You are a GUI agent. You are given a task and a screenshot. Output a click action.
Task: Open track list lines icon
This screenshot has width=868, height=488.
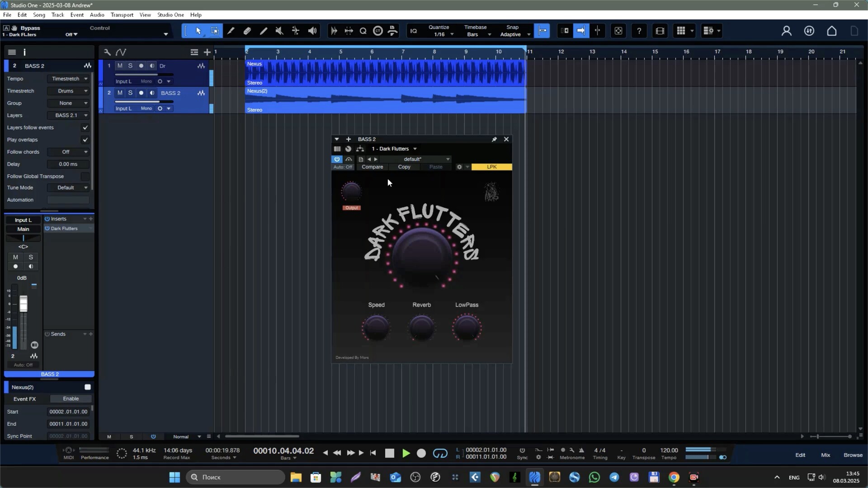click(x=194, y=52)
